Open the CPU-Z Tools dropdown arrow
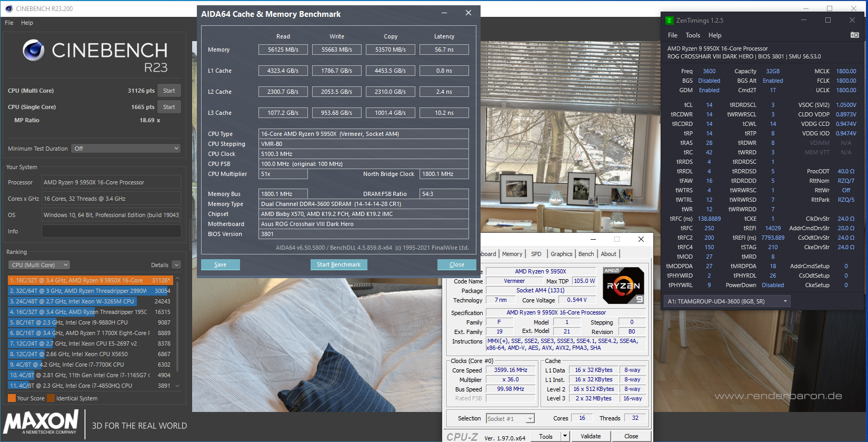This screenshot has width=868, height=442. click(565, 436)
